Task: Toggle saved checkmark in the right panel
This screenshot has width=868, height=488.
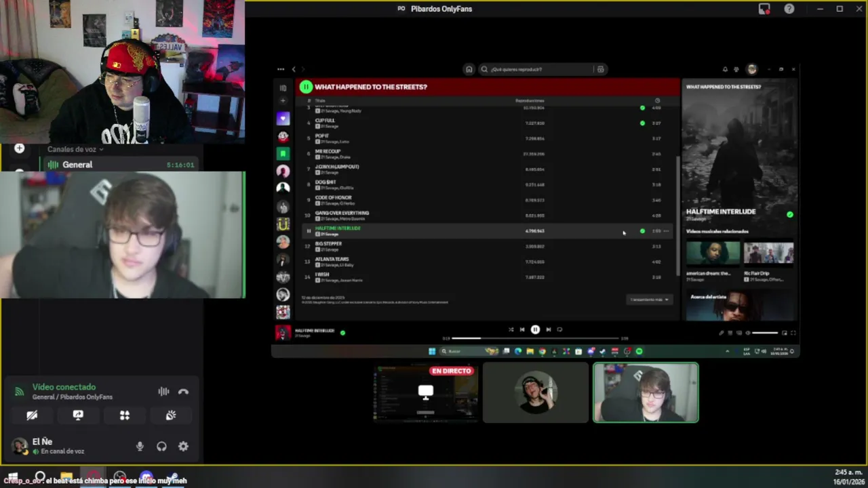Action: (790, 214)
